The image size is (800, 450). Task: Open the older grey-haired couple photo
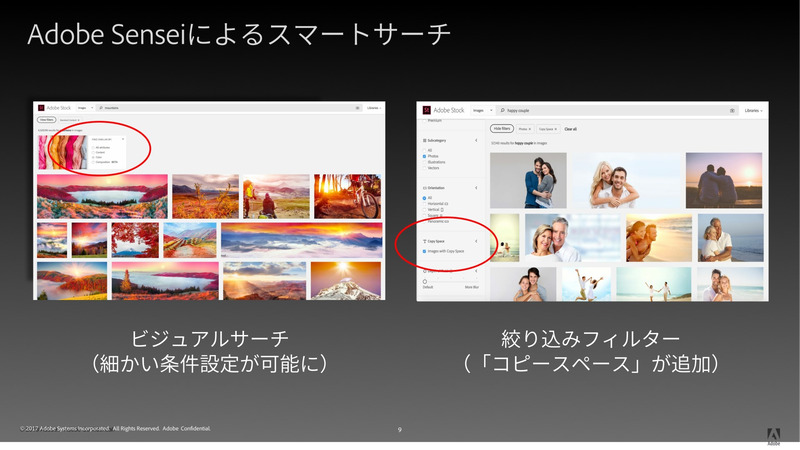point(573,238)
